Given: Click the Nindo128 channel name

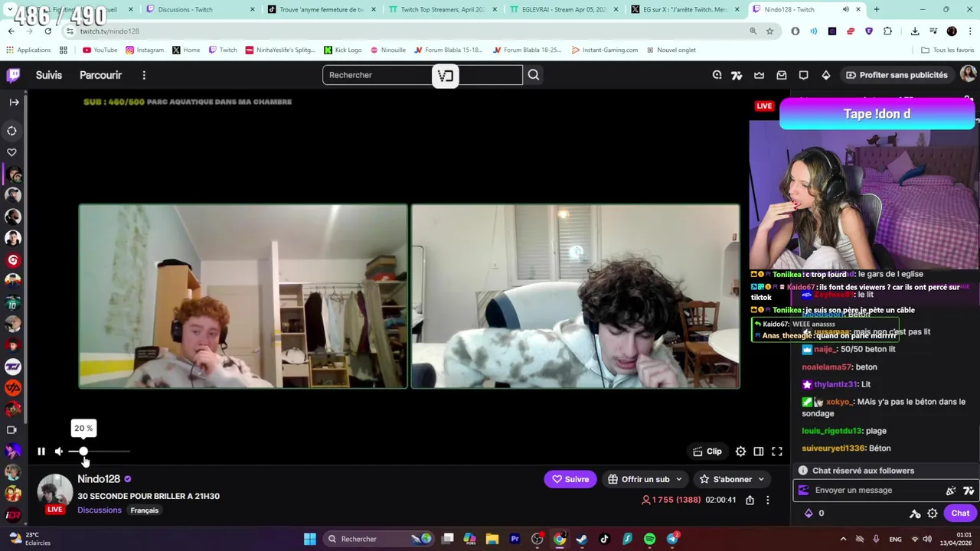Looking at the screenshot, I should coord(99,479).
